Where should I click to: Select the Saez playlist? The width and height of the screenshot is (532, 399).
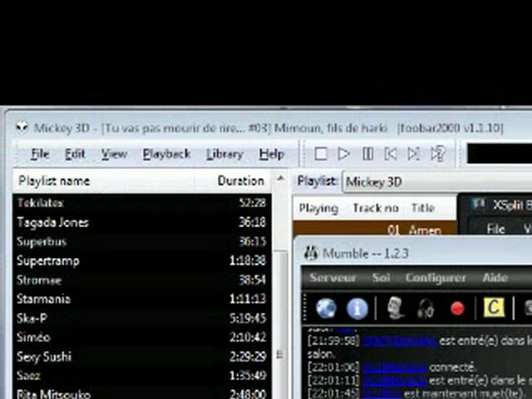click(142, 376)
